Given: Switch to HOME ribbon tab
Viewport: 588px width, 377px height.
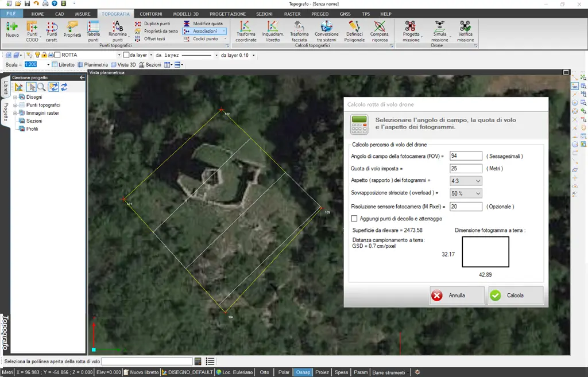Looking at the screenshot, I should tap(37, 14).
